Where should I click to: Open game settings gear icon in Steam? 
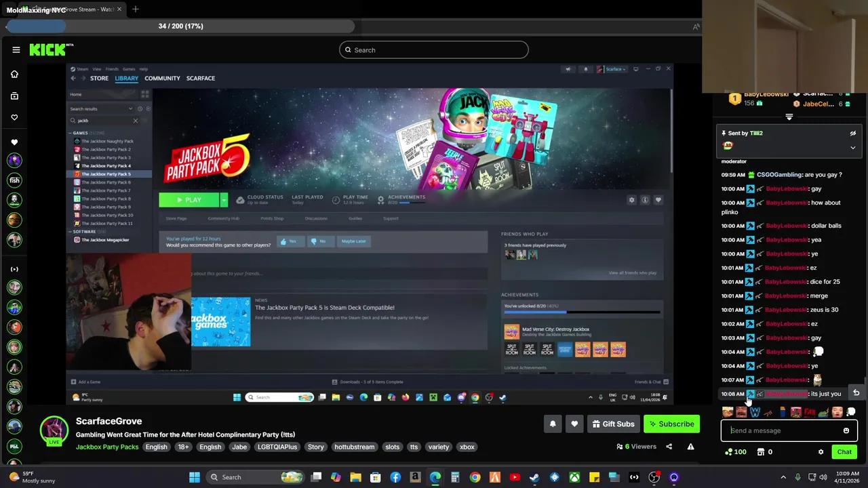click(631, 200)
